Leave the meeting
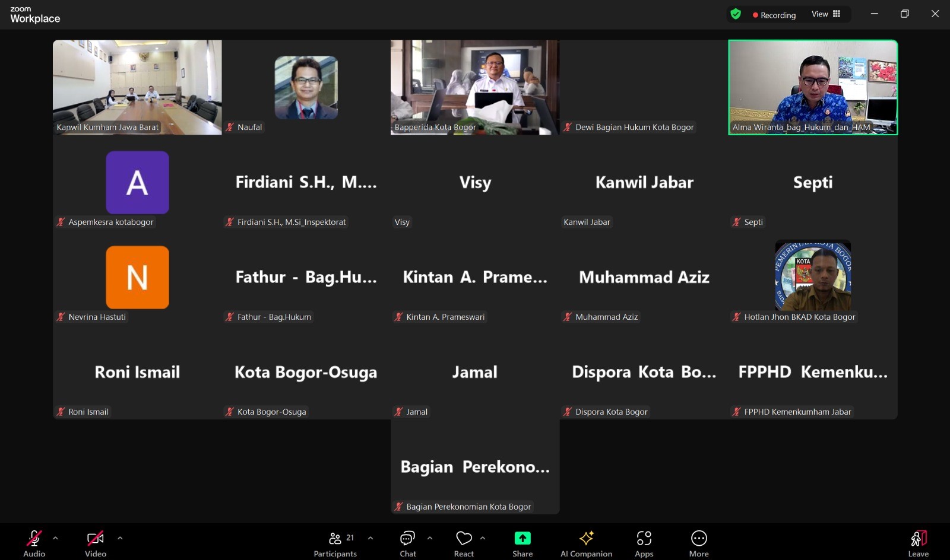The height and width of the screenshot is (560, 950). click(918, 543)
